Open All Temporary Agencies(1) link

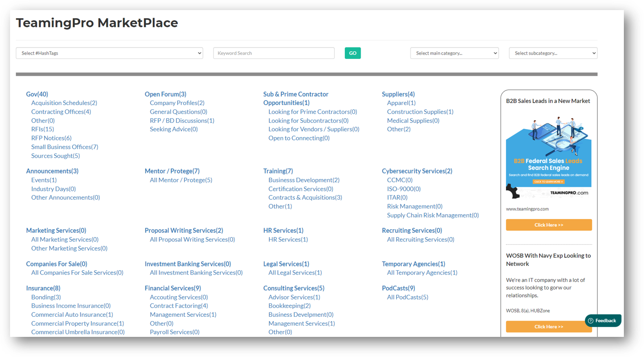[x=422, y=273]
